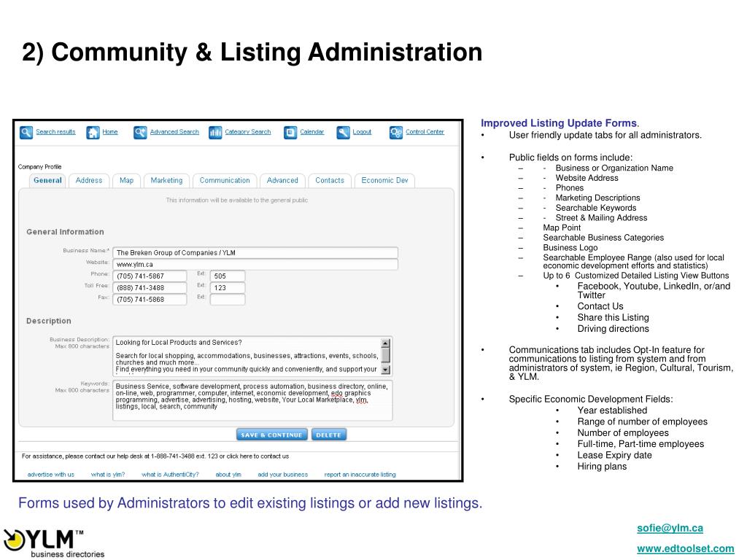Click the Control Center gears icon
Image resolution: width=747 pixels, height=560 pixels.
(x=396, y=132)
